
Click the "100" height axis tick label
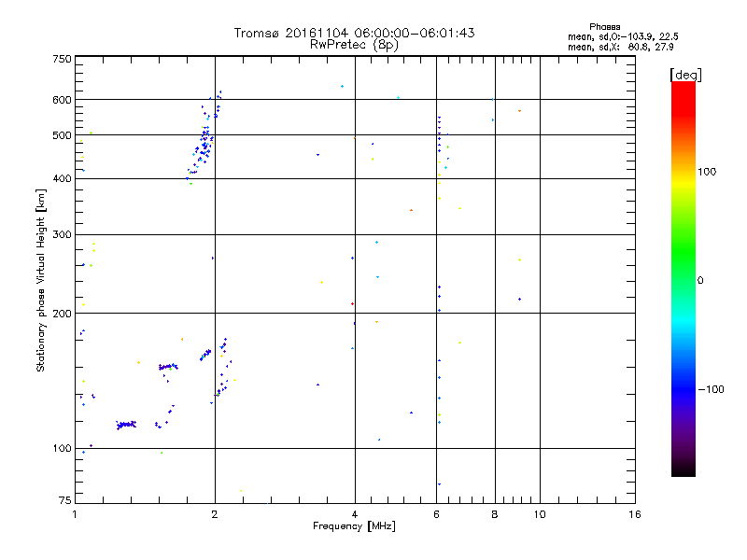(x=63, y=449)
